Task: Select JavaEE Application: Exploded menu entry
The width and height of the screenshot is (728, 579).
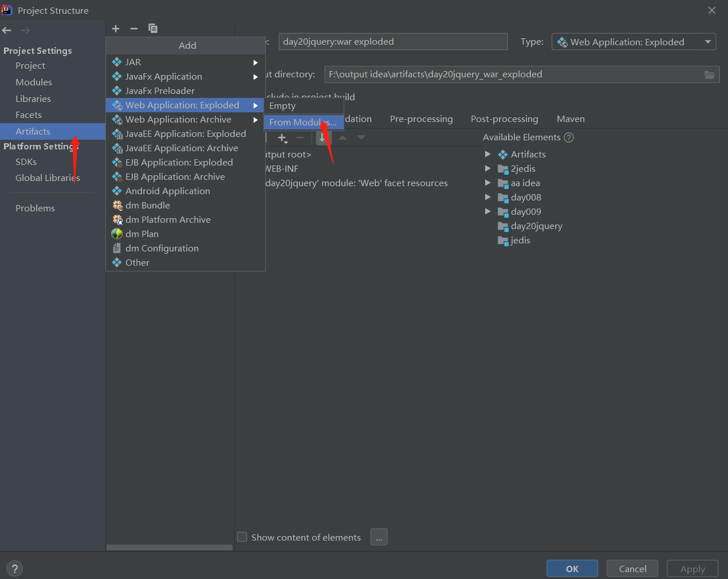Action: tap(186, 133)
